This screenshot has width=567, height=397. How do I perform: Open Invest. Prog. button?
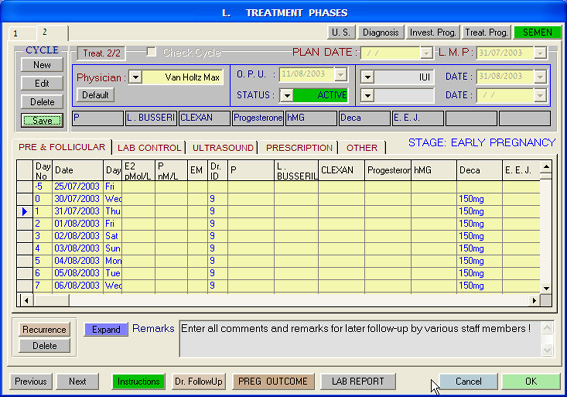(433, 33)
